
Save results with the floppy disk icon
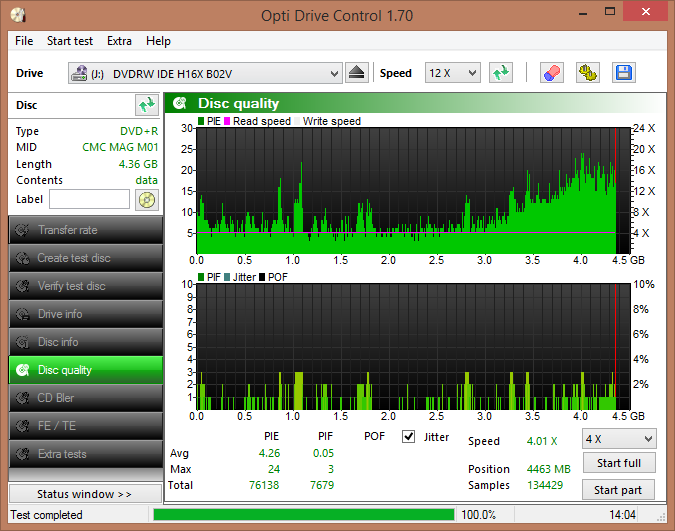pos(624,73)
